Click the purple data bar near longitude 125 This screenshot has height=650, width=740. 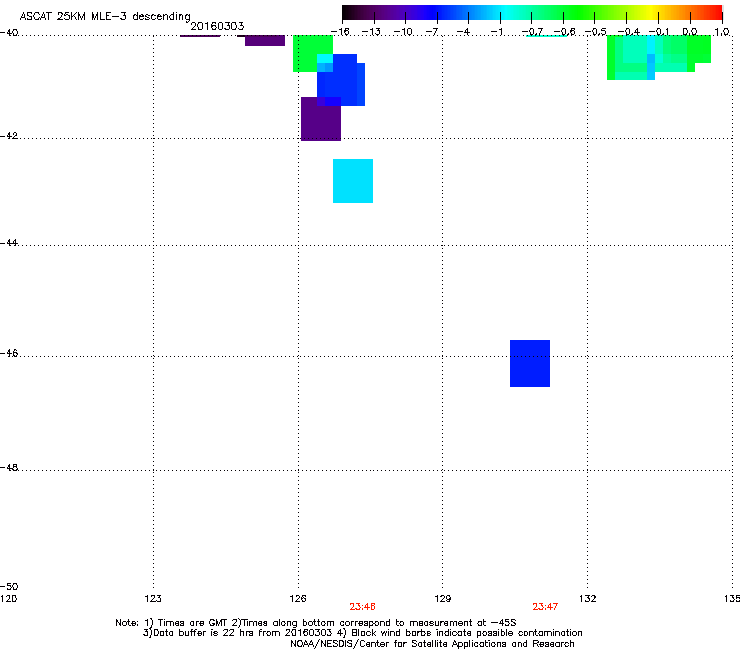[x=265, y=41]
